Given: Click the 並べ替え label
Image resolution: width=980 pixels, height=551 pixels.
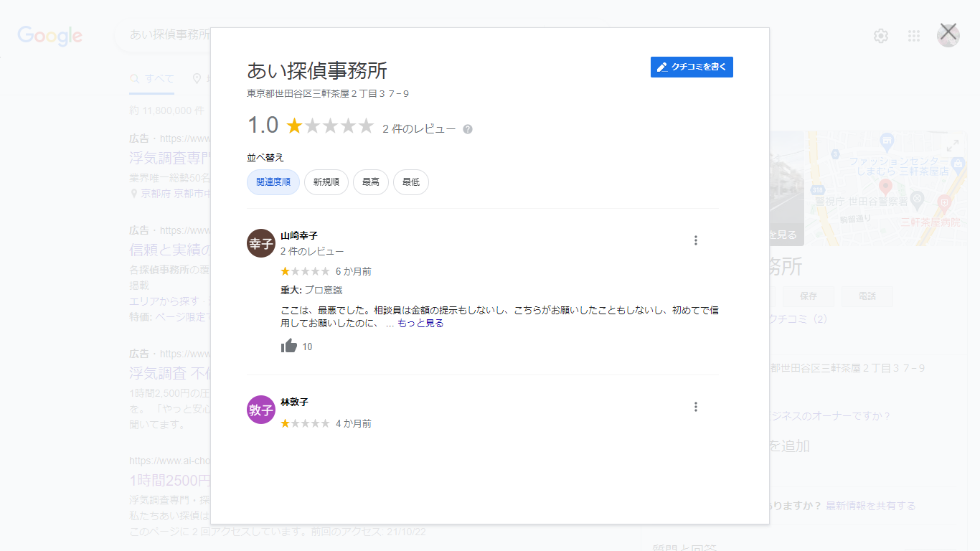Looking at the screenshot, I should 265,158.
